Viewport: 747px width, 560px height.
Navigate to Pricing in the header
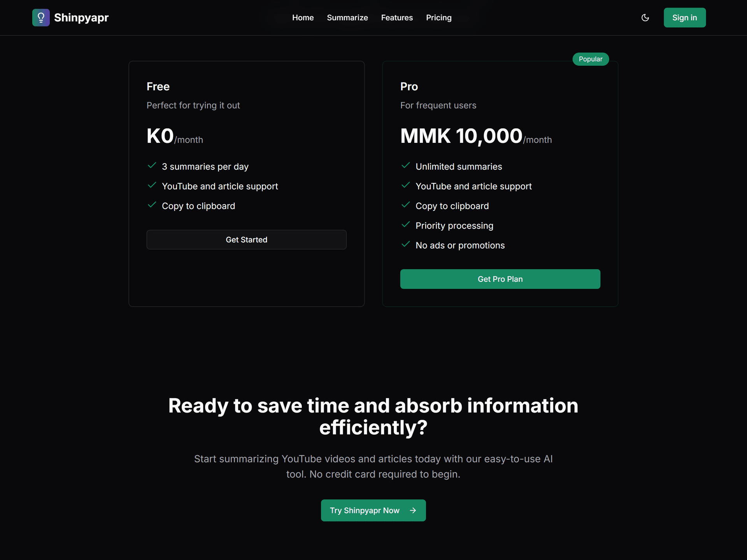click(x=438, y=18)
